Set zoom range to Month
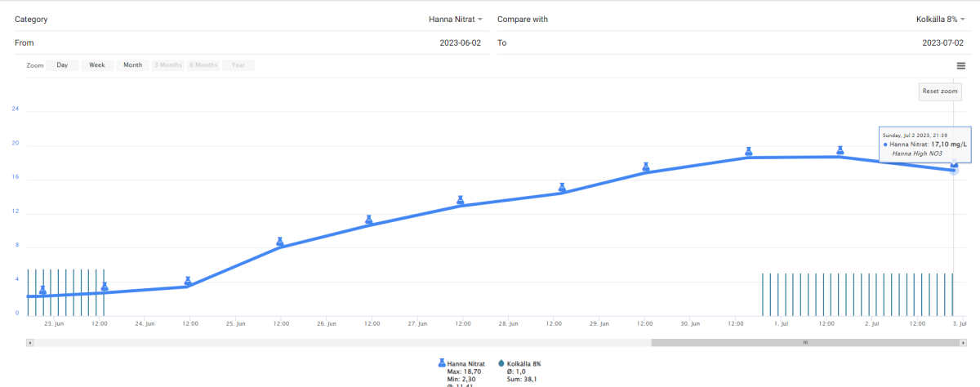Image resolution: width=980 pixels, height=387 pixels. (133, 65)
